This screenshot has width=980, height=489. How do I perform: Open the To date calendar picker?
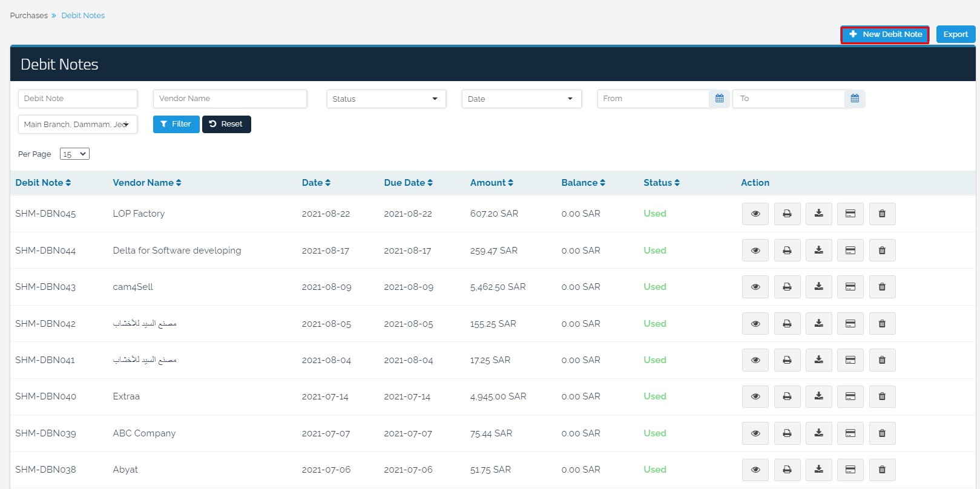pyautogui.click(x=855, y=99)
